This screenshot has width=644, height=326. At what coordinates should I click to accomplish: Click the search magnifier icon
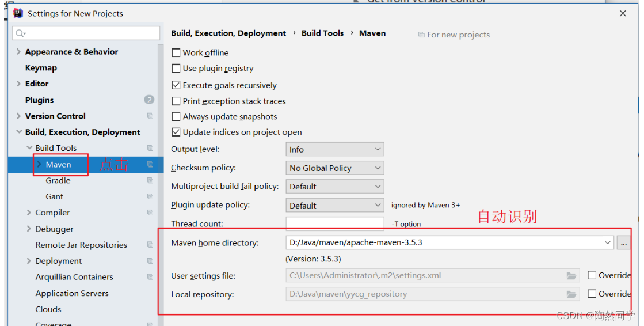click(x=21, y=33)
